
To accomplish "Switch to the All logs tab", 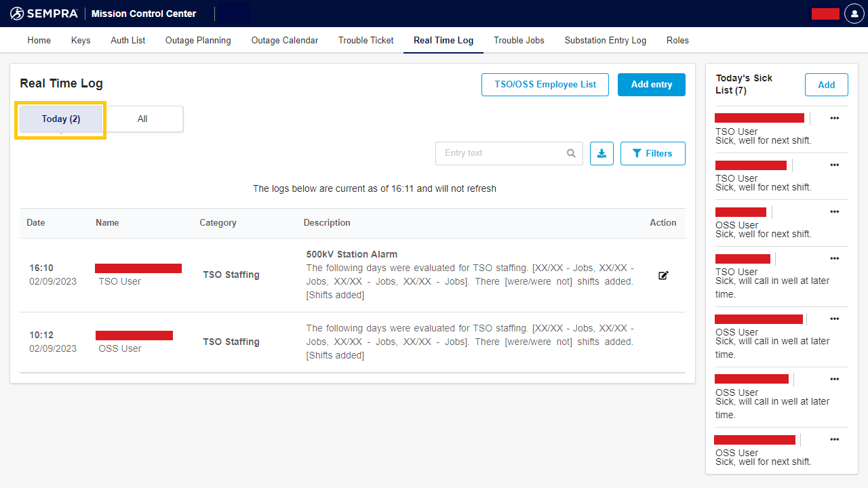I will [x=142, y=119].
